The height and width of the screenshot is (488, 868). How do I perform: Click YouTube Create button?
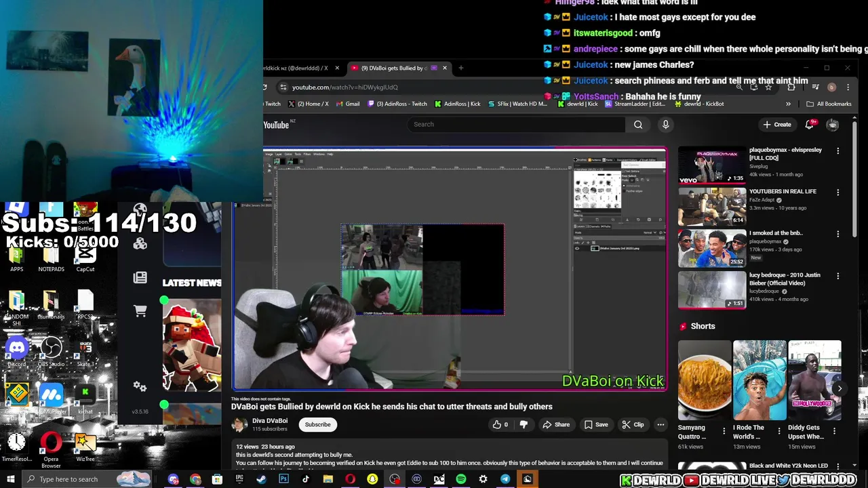click(776, 124)
